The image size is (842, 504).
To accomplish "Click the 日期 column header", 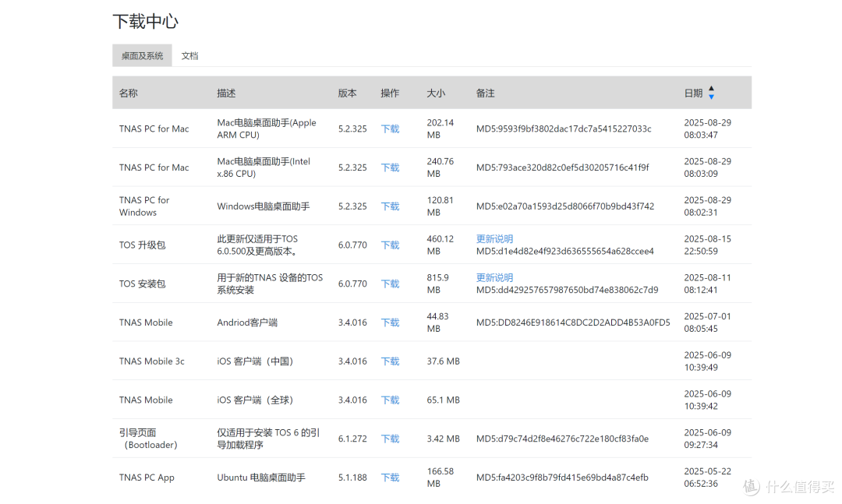I will click(x=693, y=93).
